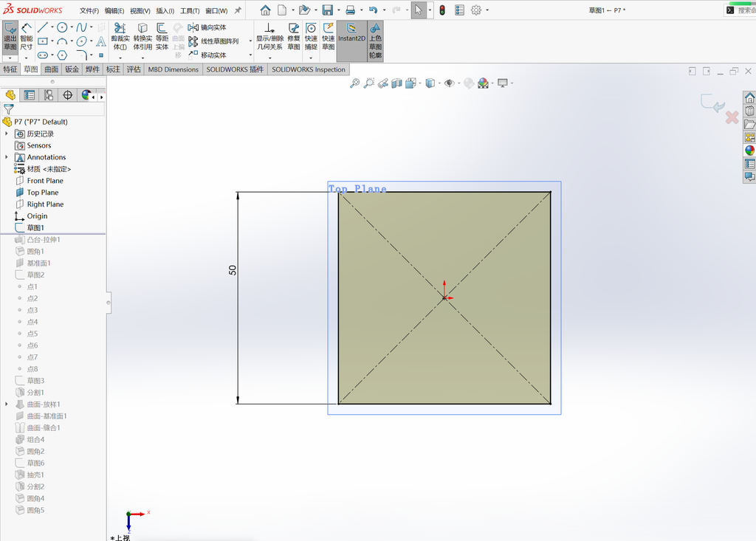Screen dimensions: 756x541
Task: Select Top Plane in the feature tree
Action: pos(42,193)
